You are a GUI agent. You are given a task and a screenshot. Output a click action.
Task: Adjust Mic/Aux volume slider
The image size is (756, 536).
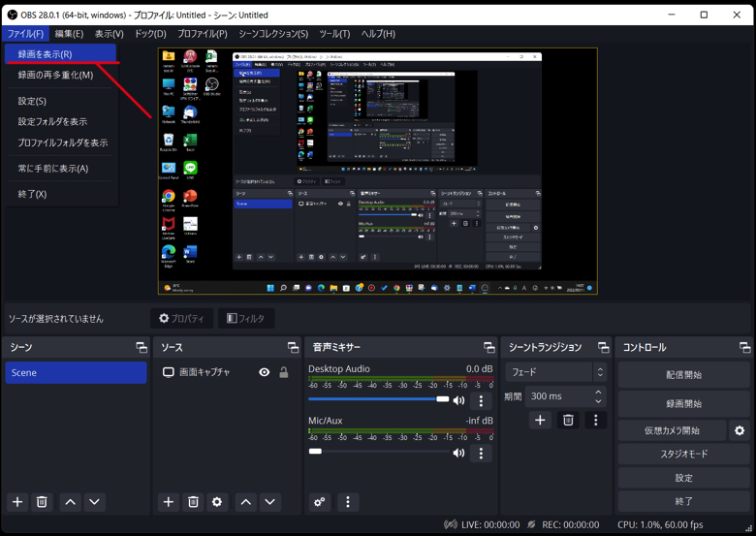(x=379, y=451)
